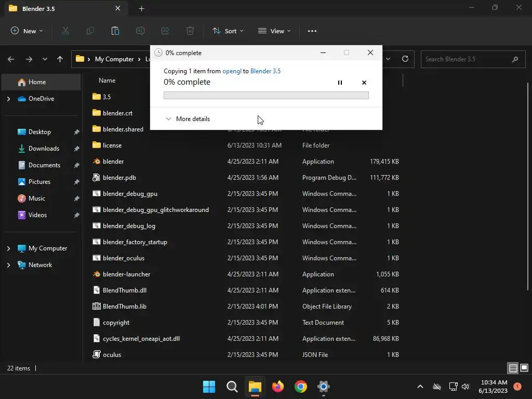Viewport: 532px width, 399px height.
Task: Open Downloads quick access folder
Action: coord(44,149)
